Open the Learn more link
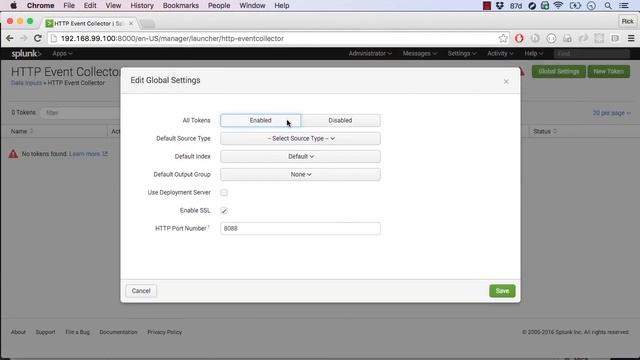This screenshot has width=640, height=360. [88, 154]
